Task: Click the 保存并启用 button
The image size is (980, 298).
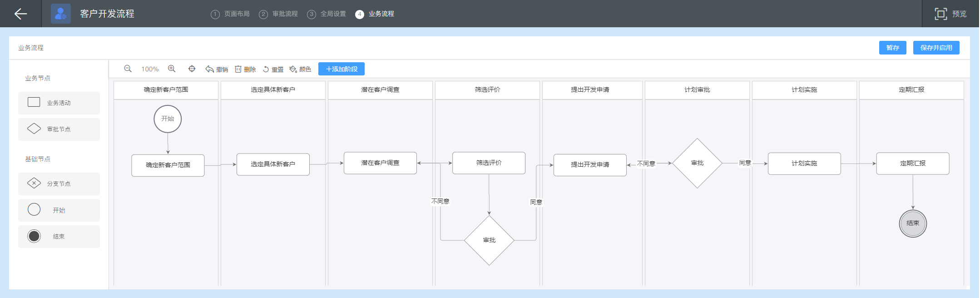Action: [x=936, y=48]
